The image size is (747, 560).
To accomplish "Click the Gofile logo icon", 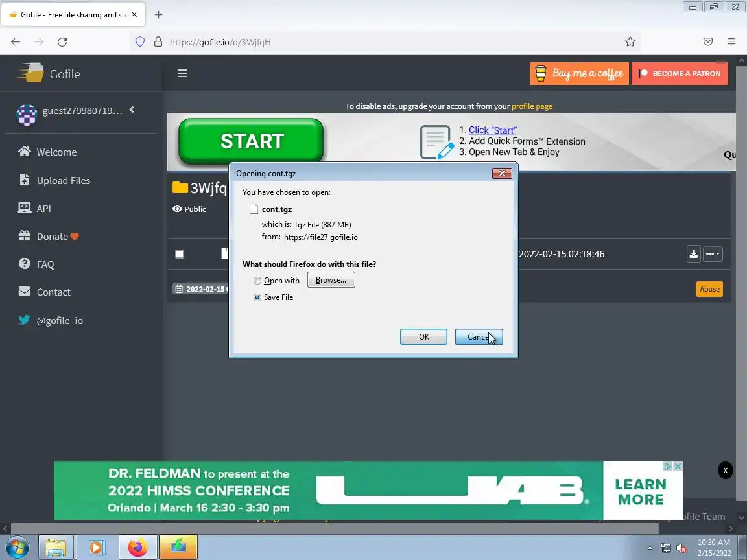I will [30, 73].
